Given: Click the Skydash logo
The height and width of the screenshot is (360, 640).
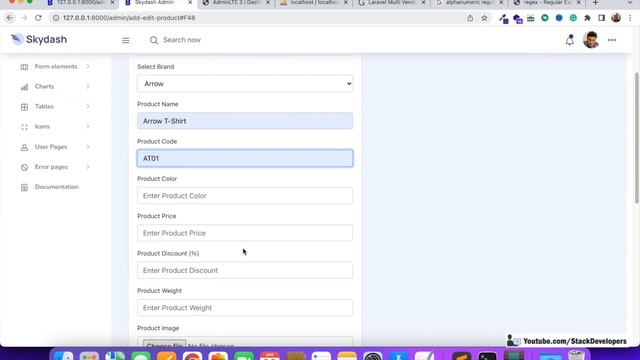Looking at the screenshot, I should [39, 39].
